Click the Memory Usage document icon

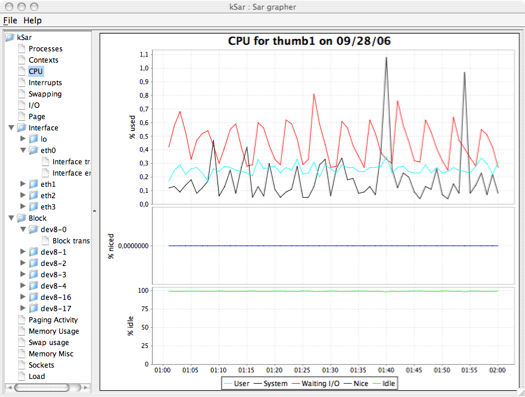tap(22, 331)
